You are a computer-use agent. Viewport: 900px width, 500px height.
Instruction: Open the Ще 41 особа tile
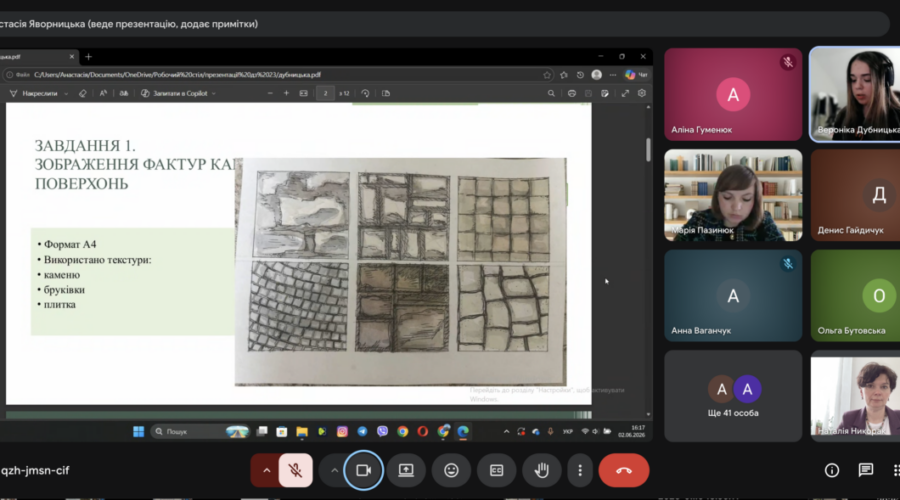coord(733,396)
